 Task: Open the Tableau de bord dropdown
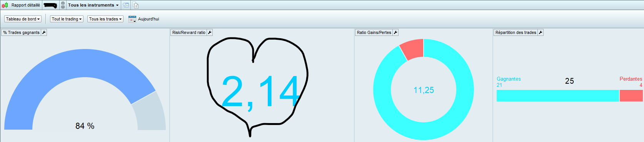pyautogui.click(x=23, y=19)
